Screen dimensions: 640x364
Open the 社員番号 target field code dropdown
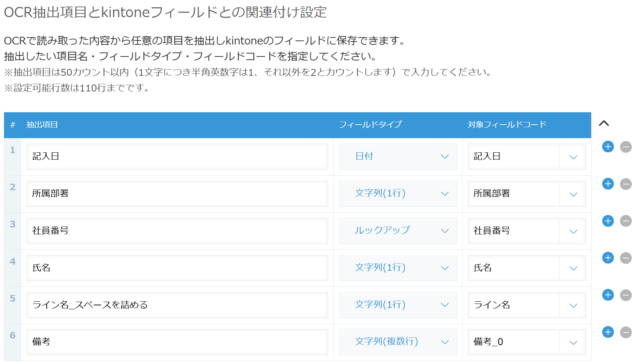pos(527,231)
